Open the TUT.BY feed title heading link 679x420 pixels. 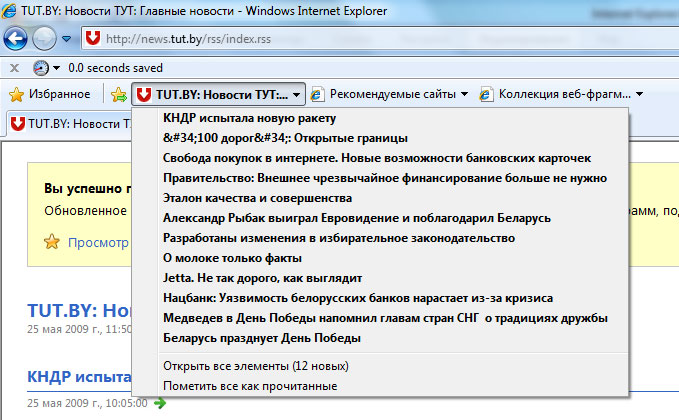pos(79,310)
